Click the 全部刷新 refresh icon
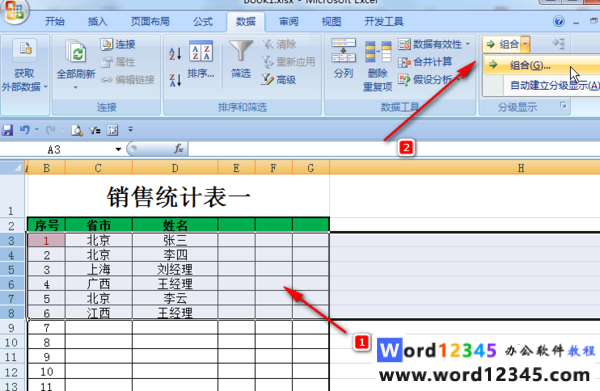Viewport: 600px width, 391px height. click(76, 51)
